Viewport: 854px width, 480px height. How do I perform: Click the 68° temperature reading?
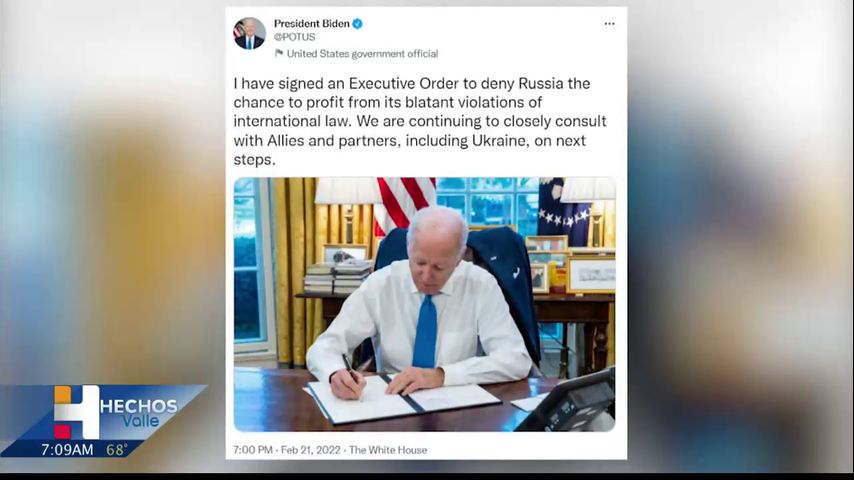pyautogui.click(x=117, y=449)
